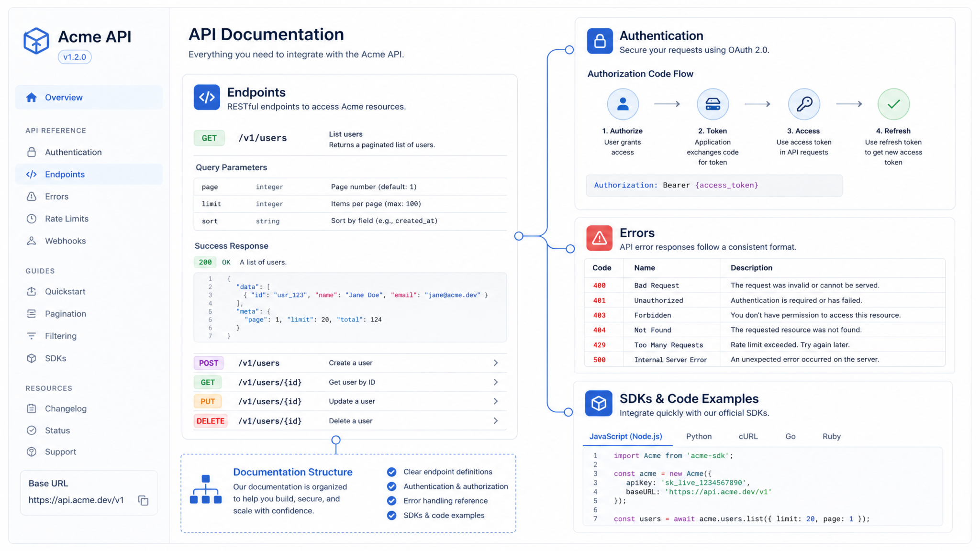Click the Acme API cube logo
This screenshot has height=551, width=980.
tap(36, 41)
